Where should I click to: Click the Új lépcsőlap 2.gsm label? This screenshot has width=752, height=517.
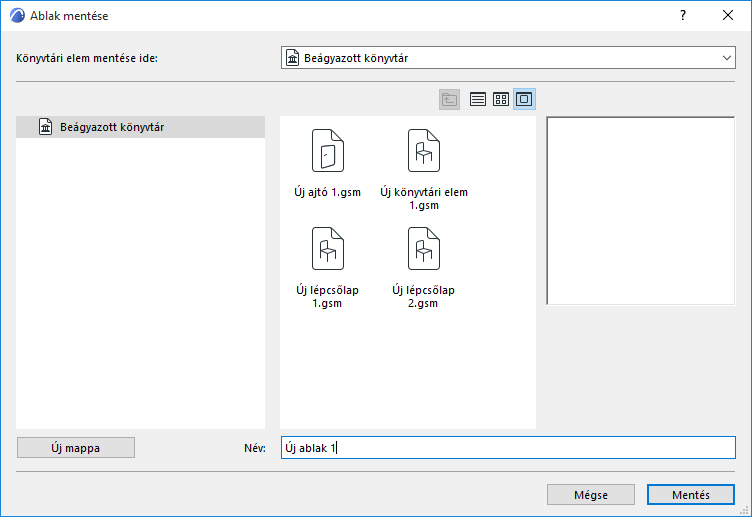[x=423, y=296]
